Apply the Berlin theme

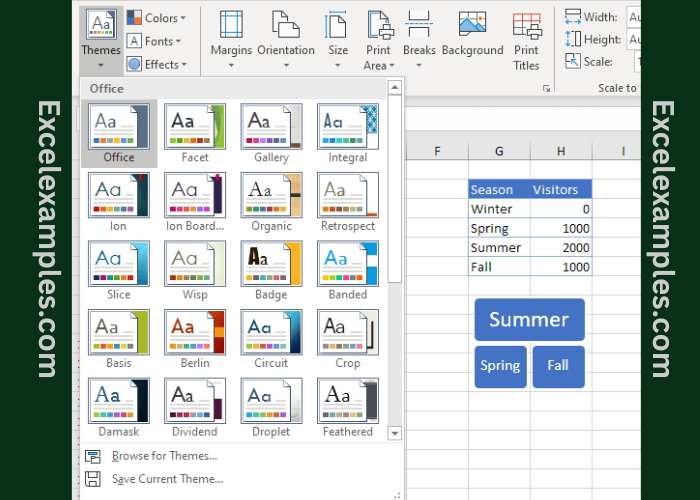(195, 339)
